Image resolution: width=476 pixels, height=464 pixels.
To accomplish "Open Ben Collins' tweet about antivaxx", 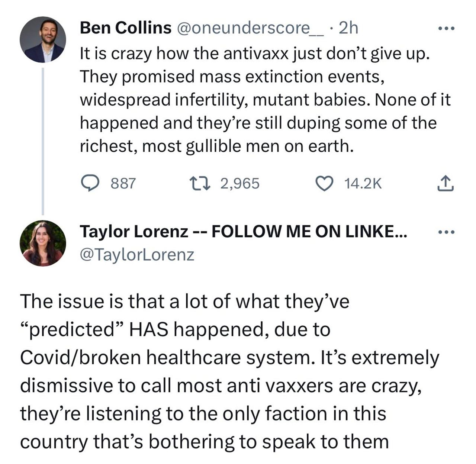I will (x=260, y=100).
